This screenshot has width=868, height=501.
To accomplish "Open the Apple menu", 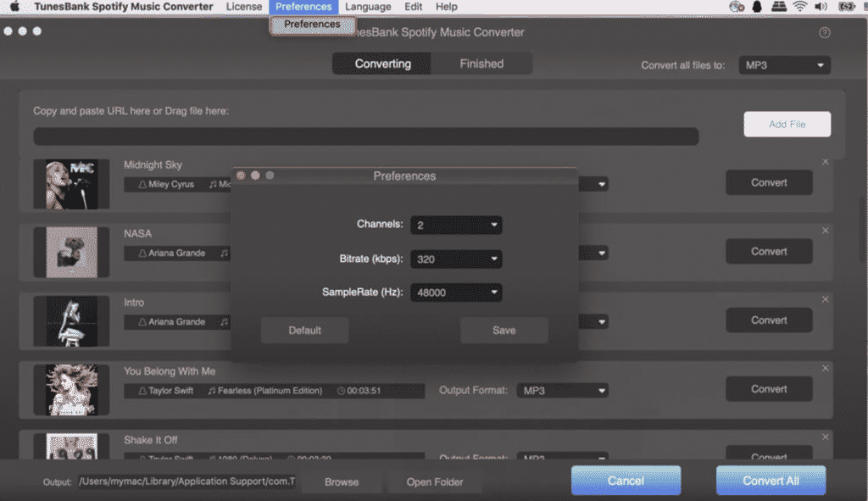I will click(x=15, y=7).
